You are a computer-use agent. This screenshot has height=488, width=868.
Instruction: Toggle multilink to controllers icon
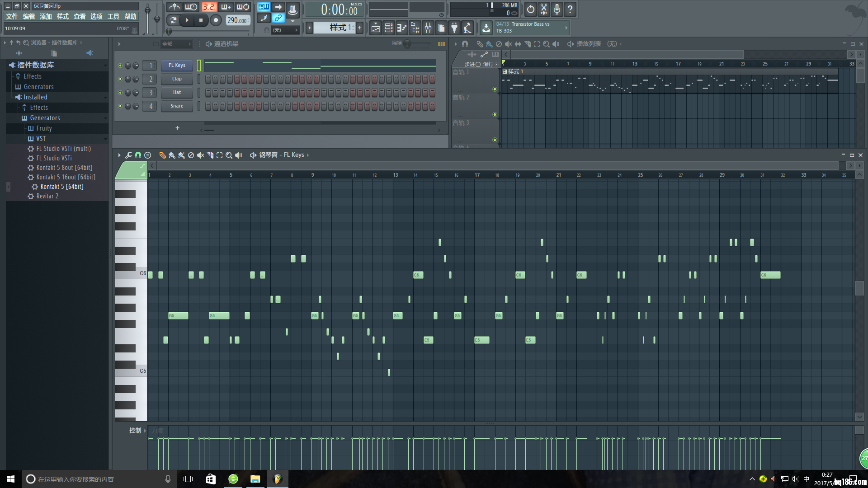click(278, 18)
